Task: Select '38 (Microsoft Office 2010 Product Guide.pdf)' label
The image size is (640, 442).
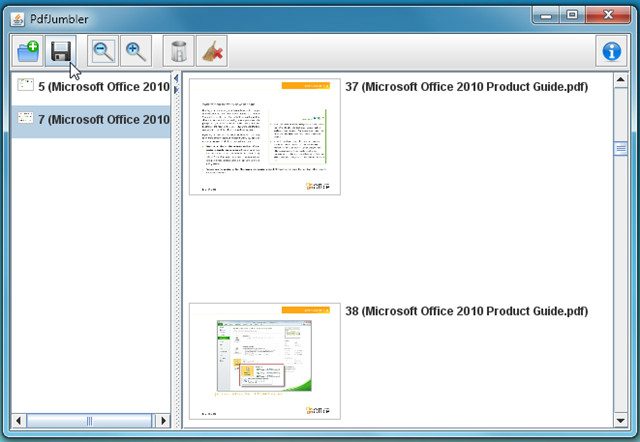Action: tap(467, 311)
